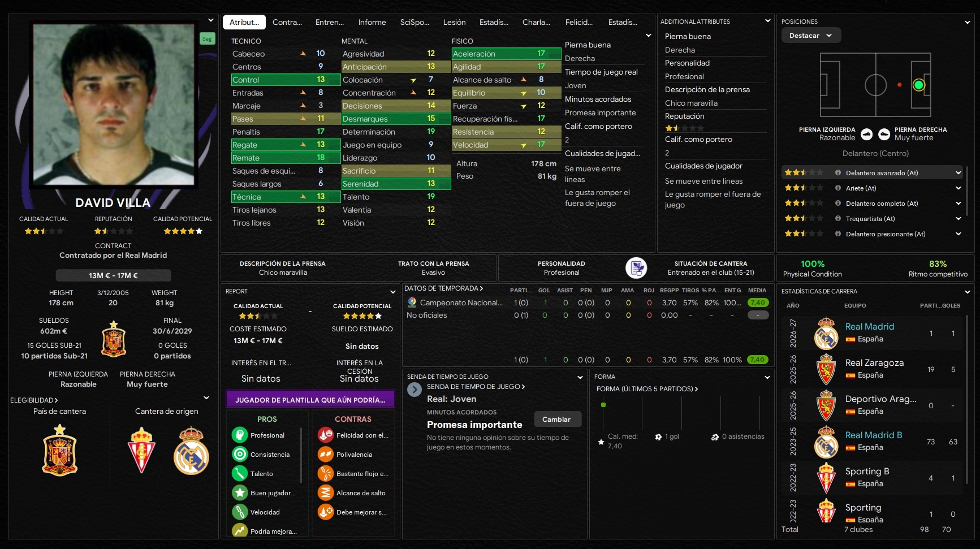Open the Senda de tiempo de juego panel menu
Image resolution: width=980 pixels, height=549 pixels.
[580, 377]
